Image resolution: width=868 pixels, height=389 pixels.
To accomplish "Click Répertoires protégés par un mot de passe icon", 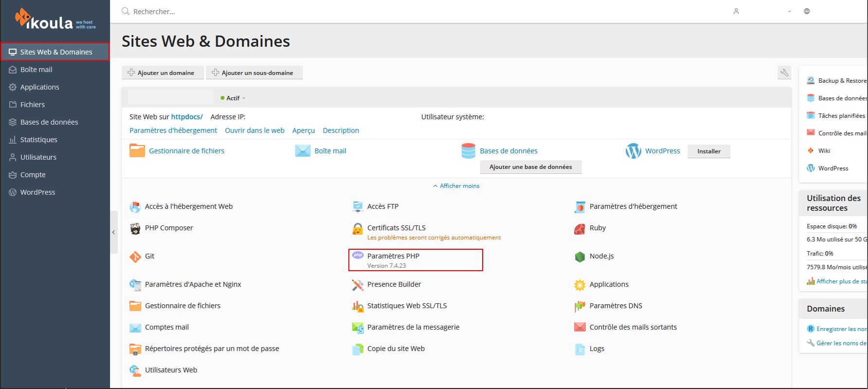I will pyautogui.click(x=135, y=349).
